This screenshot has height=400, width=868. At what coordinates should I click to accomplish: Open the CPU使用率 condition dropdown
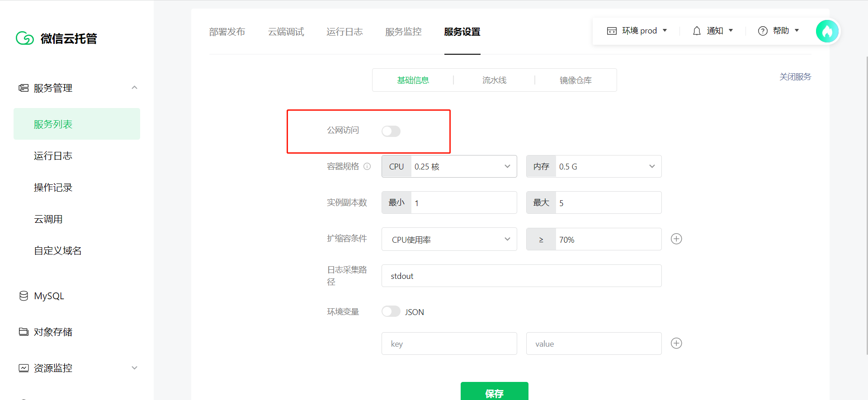[449, 239]
